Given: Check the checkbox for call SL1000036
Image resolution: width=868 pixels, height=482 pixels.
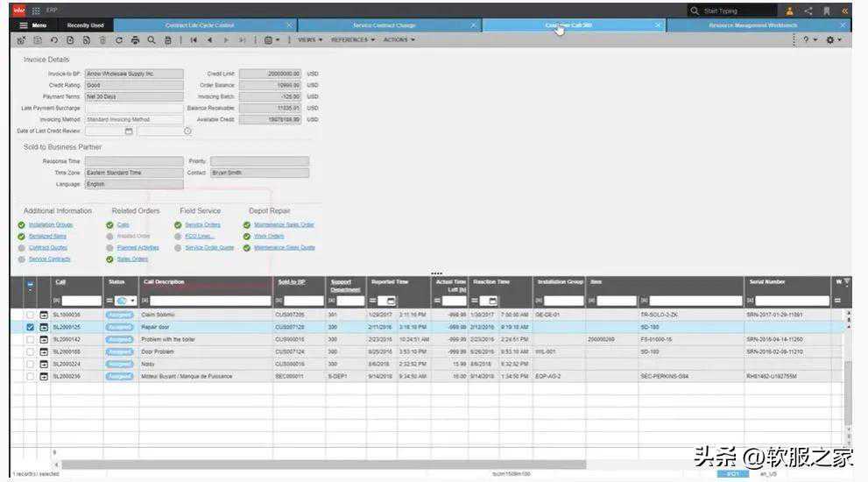Looking at the screenshot, I should coord(31,315).
